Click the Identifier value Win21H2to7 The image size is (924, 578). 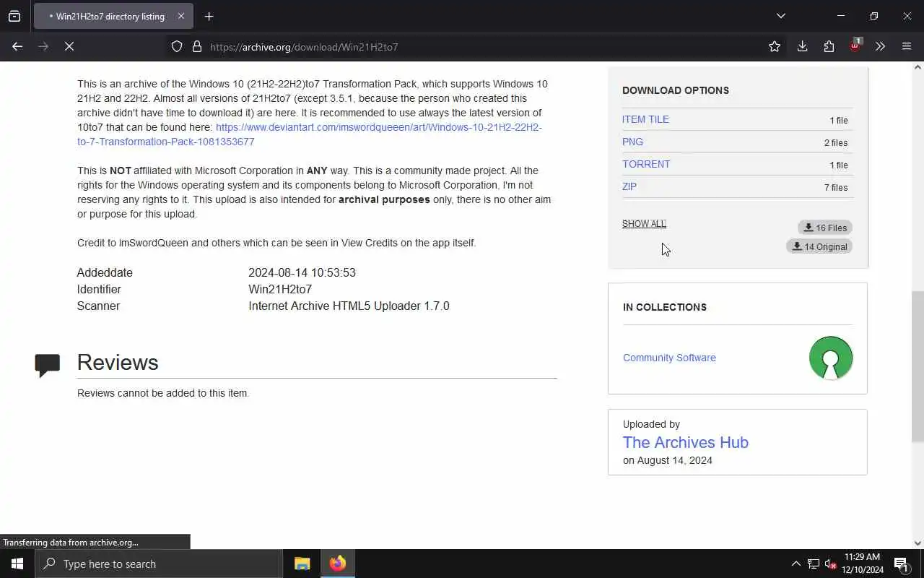(x=280, y=289)
